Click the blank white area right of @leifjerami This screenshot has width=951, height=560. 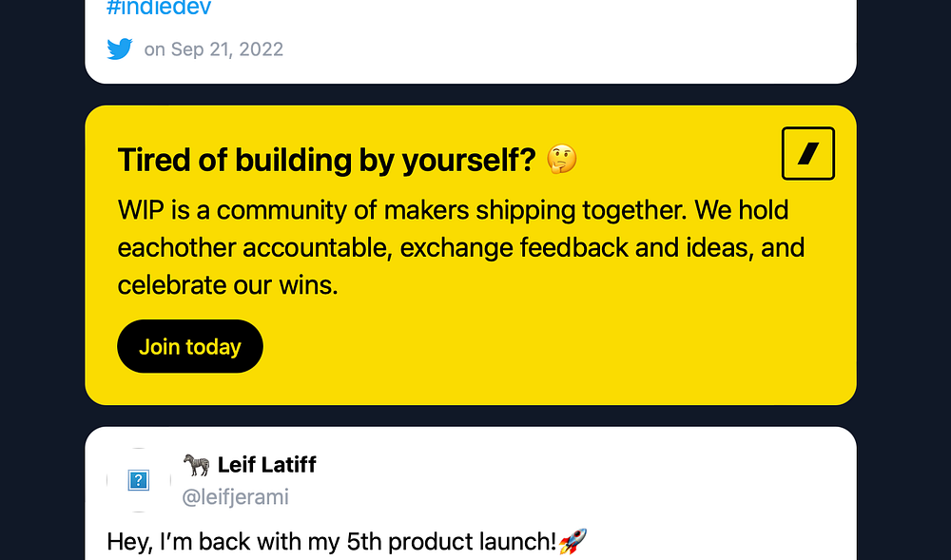571,496
